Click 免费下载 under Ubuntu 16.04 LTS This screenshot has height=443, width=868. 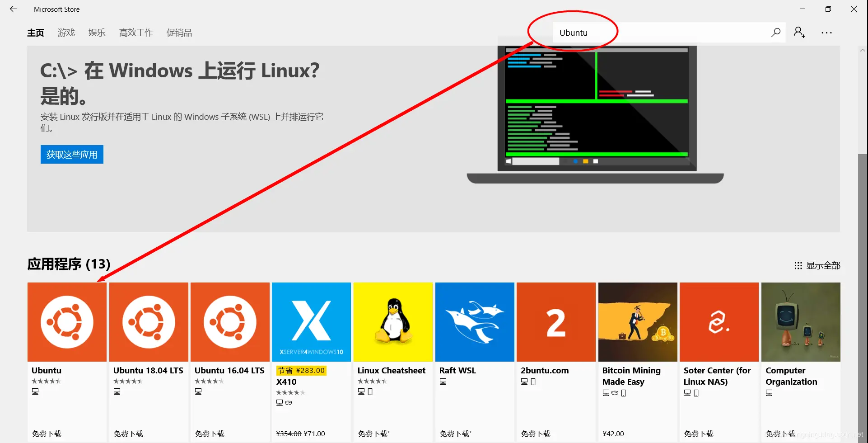210,434
